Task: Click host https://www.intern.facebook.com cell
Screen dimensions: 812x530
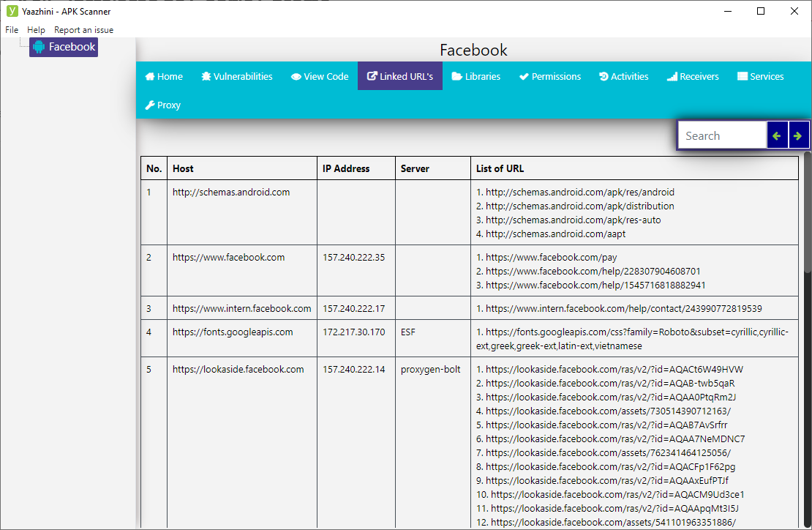Action: click(242, 309)
